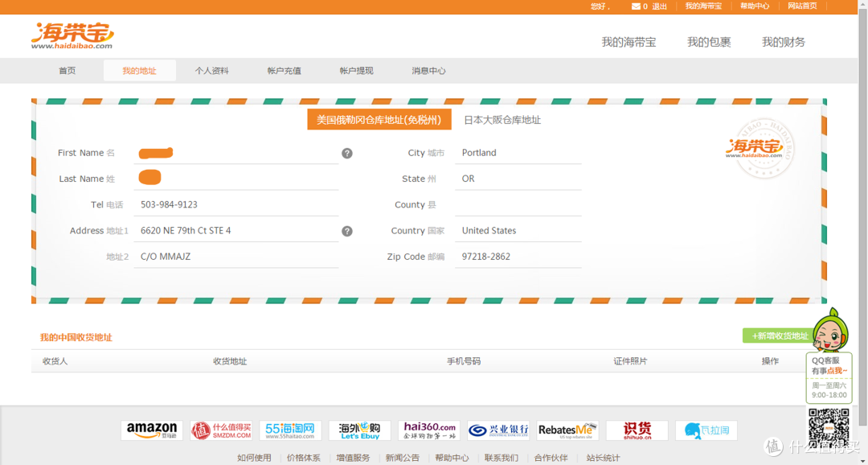This screenshot has height=465, width=868.
Task: Click the QQ customer service mascot
Action: click(x=830, y=331)
